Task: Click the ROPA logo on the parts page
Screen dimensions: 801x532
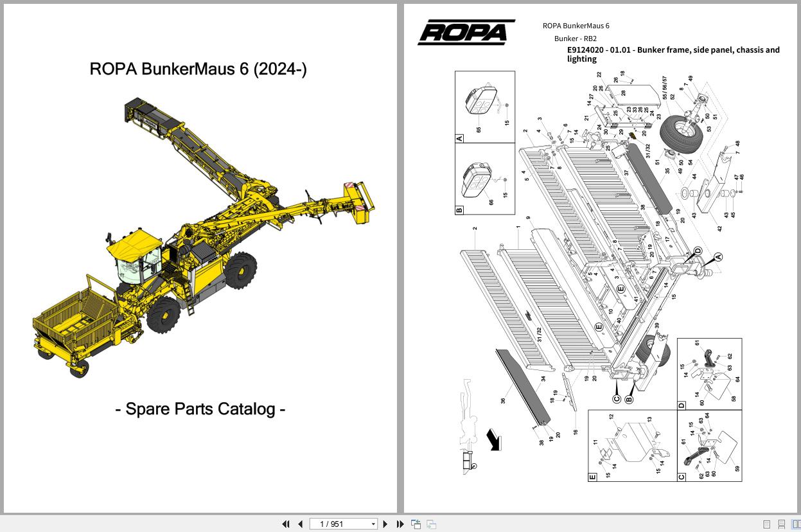Action: [466, 32]
